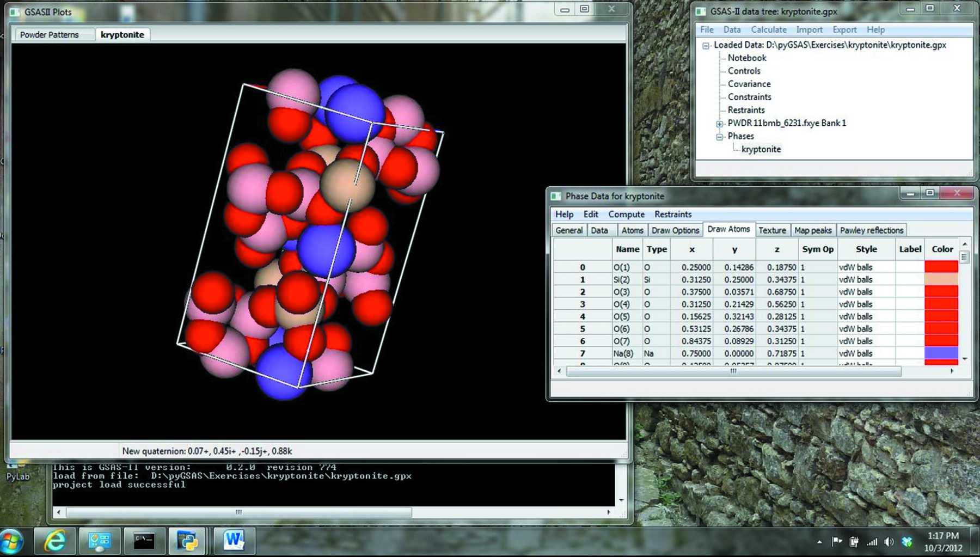Screen dimensions: 980x557
Task: Click the Phase Data horizontal scrollbar
Action: click(x=733, y=371)
